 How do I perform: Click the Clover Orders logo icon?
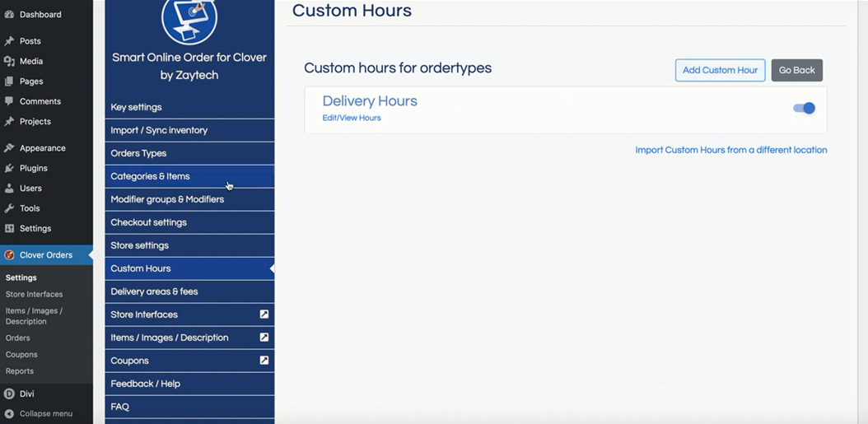[9, 255]
